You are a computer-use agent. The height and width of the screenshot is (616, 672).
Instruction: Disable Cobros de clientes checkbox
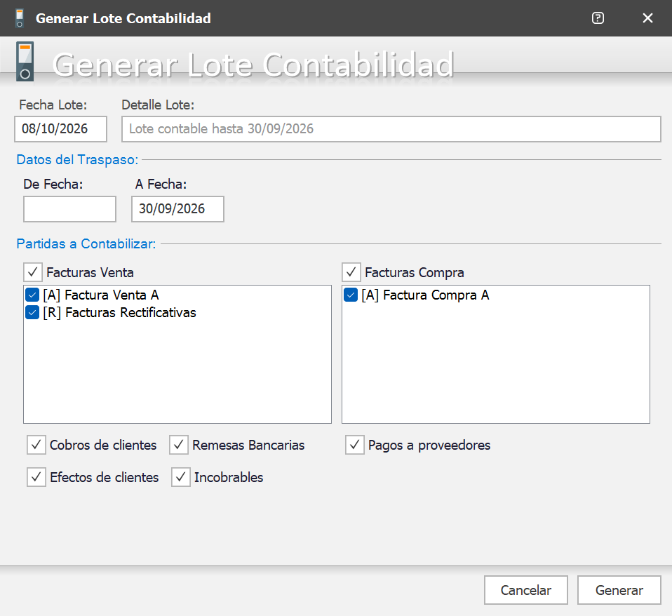(36, 445)
